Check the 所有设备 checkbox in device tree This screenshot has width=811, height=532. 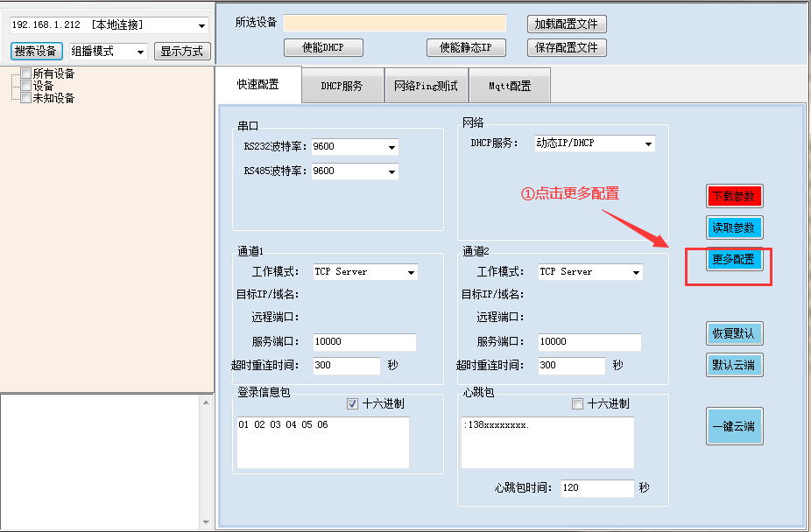point(25,73)
